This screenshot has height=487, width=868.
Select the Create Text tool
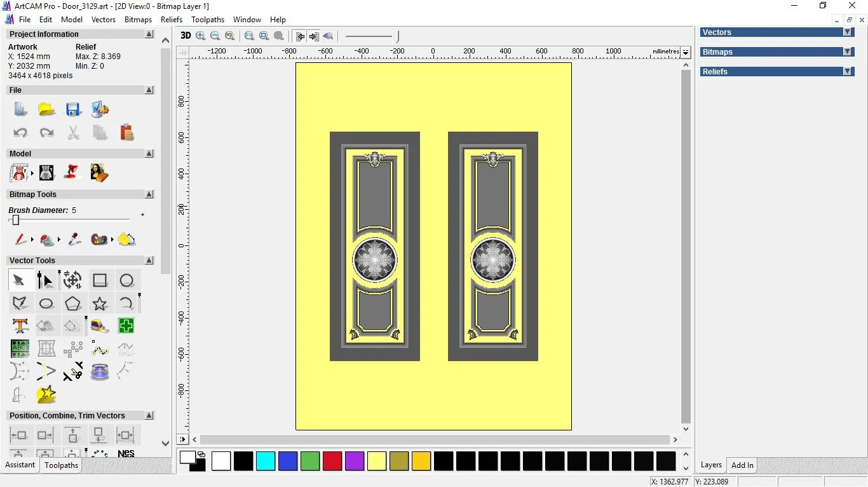[x=20, y=326]
